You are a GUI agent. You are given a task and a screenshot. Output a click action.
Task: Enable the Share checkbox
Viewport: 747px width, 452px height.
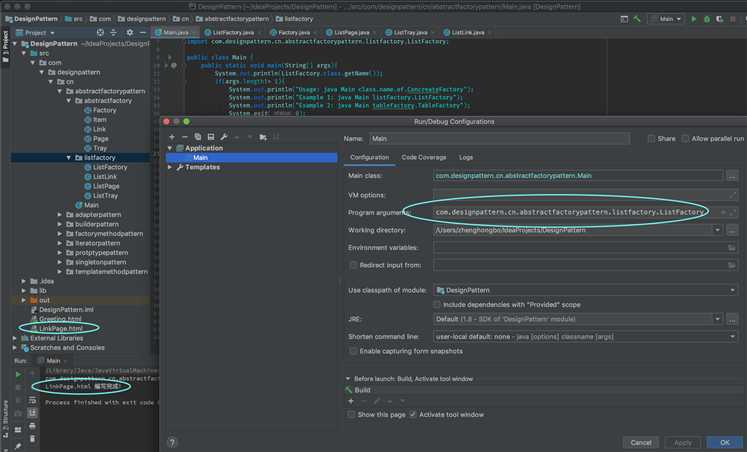point(651,139)
